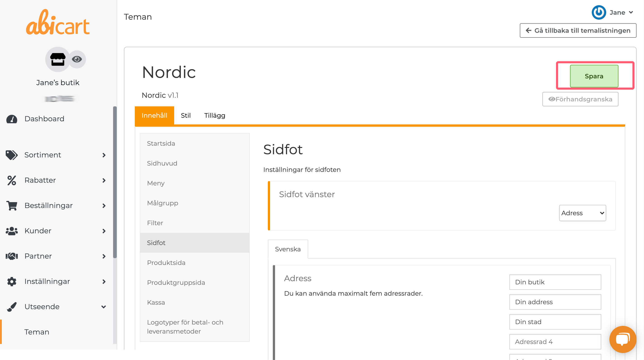Expand the Inställningar submenu arrow

(x=104, y=282)
